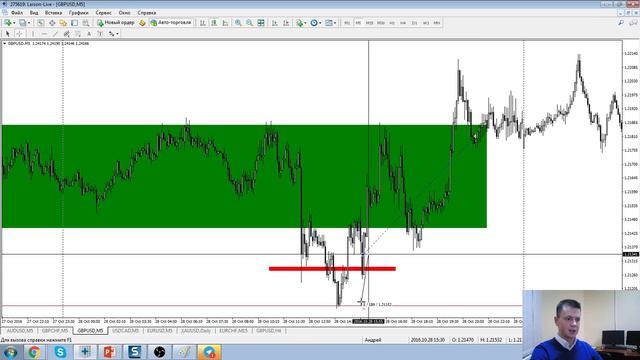Image resolution: width=640 pixels, height=360 pixels.
Task: Toggle the Terminal window icon
Action: pos(74,23)
